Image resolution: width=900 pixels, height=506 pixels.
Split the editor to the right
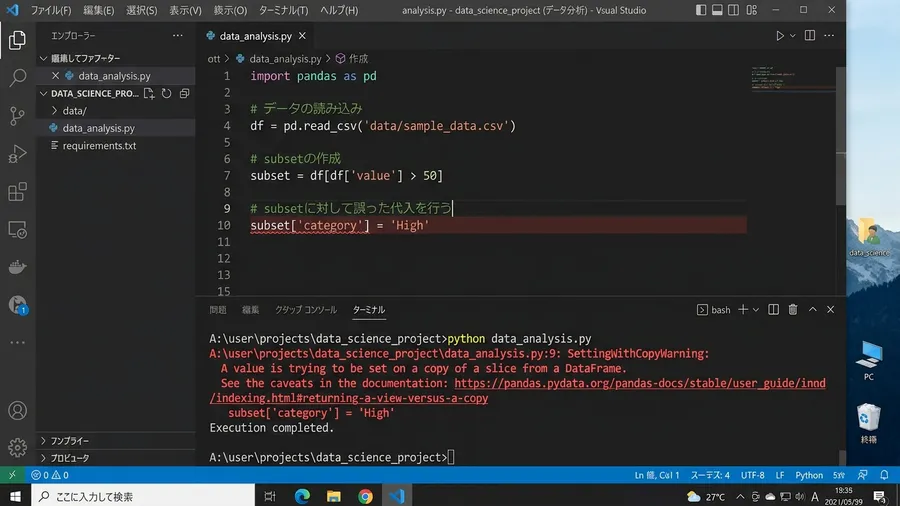point(810,36)
